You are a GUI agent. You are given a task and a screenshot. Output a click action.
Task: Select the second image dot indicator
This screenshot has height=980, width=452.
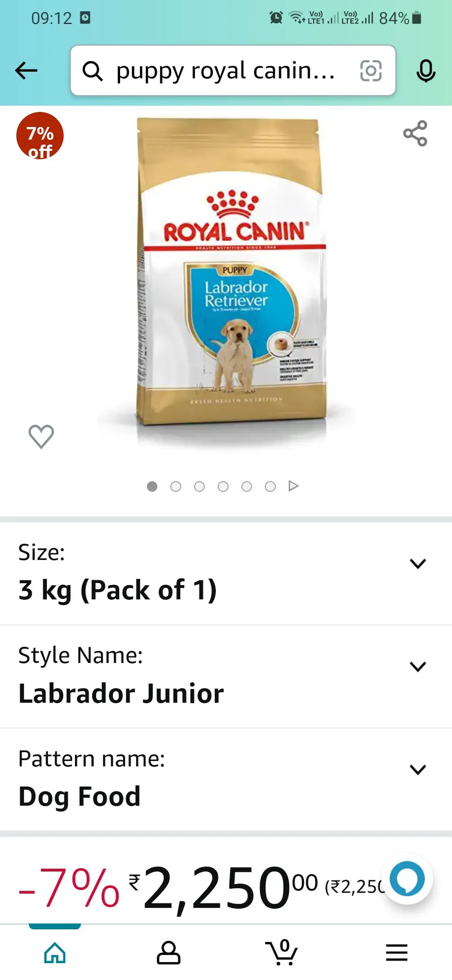(176, 486)
